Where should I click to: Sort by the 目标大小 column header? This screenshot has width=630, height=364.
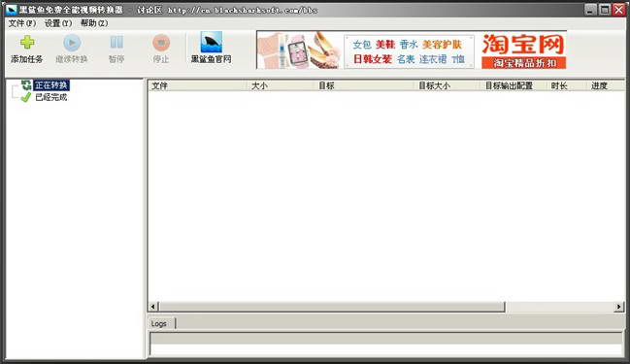[x=447, y=85]
